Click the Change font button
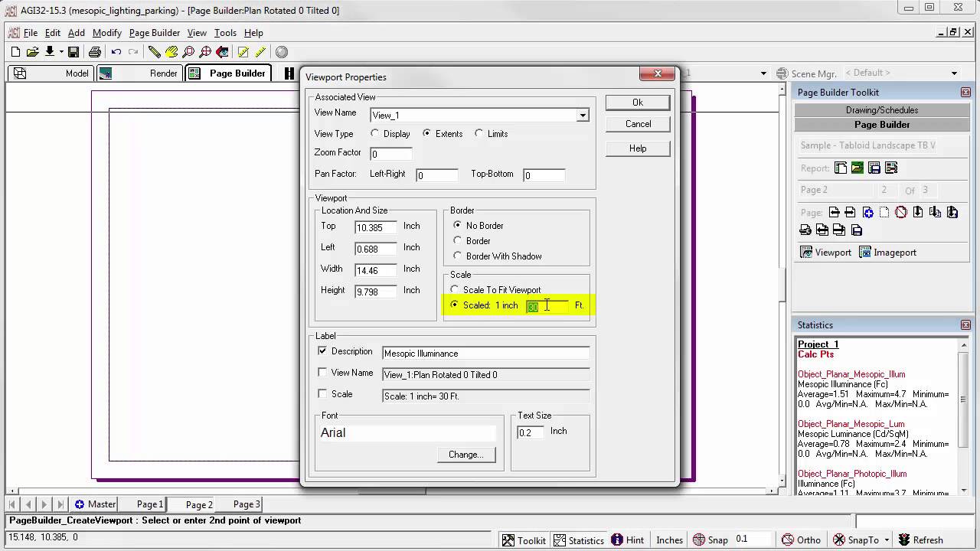 pyautogui.click(x=465, y=455)
